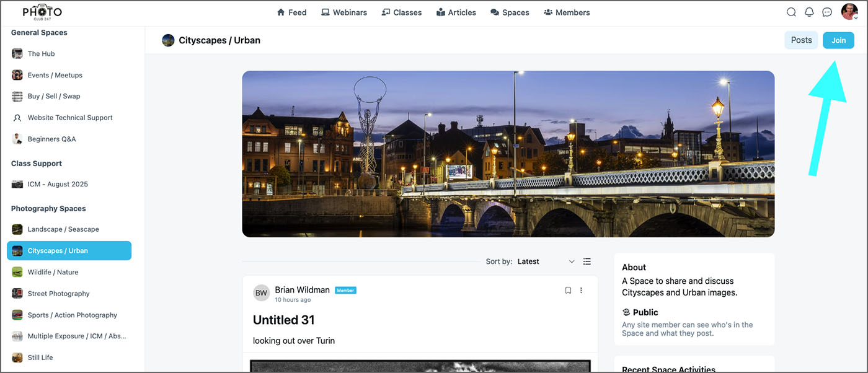This screenshot has height=373, width=868.
Task: Click The Hub space thumbnail icon
Action: pyautogui.click(x=17, y=54)
